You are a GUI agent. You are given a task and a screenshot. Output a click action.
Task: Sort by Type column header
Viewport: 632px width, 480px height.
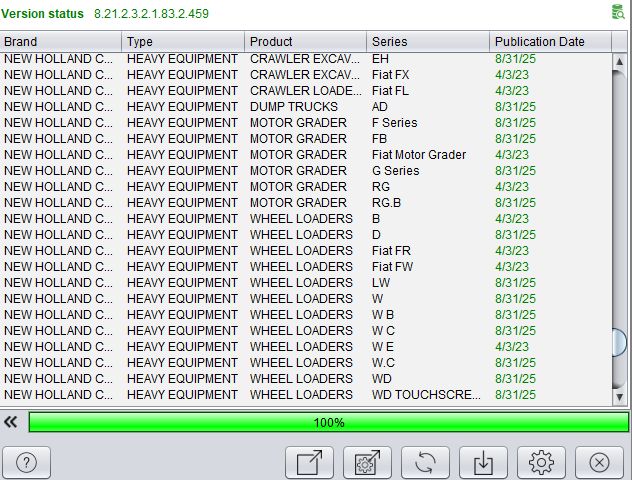(x=183, y=42)
